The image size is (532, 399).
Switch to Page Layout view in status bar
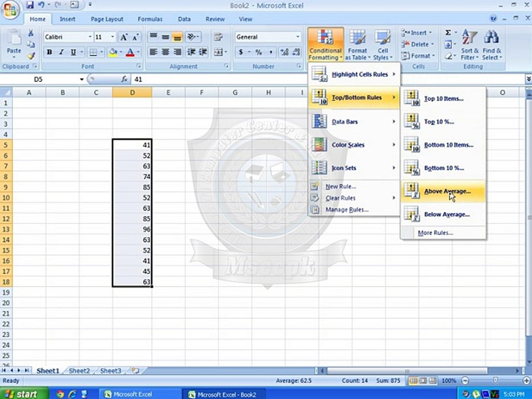[423, 381]
